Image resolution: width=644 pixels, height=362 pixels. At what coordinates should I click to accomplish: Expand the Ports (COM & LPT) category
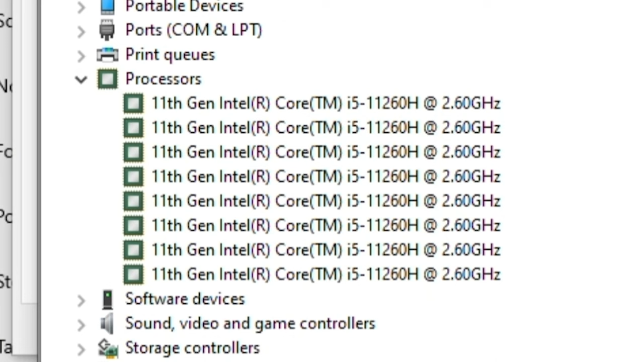click(x=81, y=31)
